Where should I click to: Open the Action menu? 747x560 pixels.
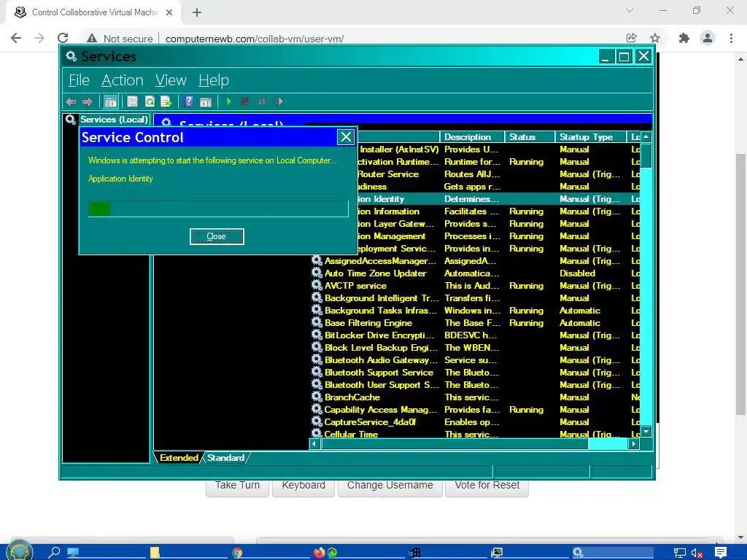(x=123, y=80)
